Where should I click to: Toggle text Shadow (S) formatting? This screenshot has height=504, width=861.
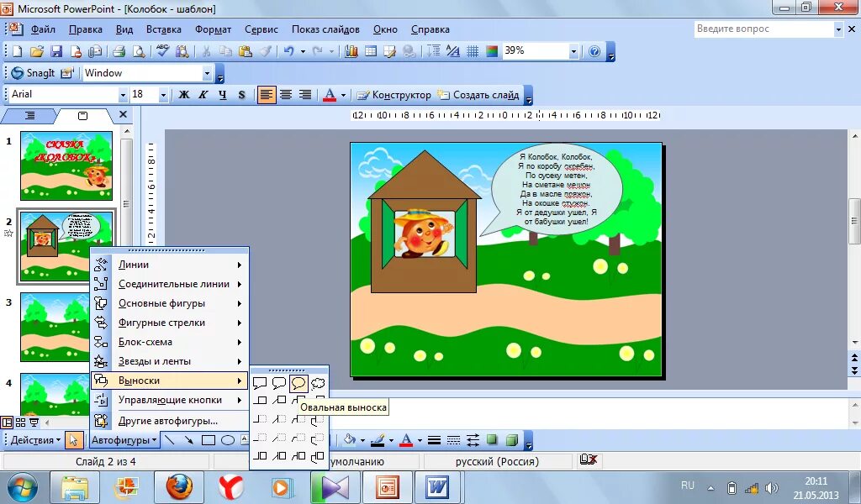(x=241, y=95)
